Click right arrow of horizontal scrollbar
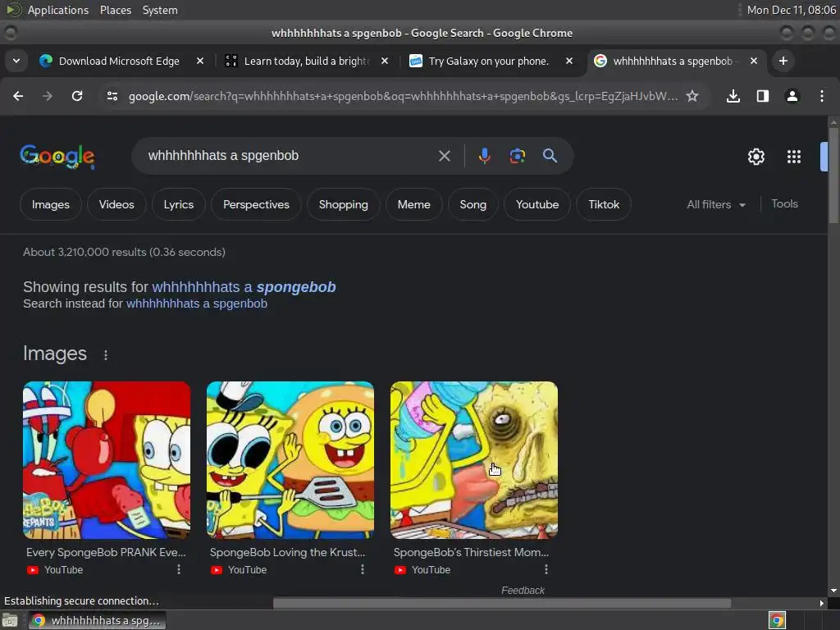The width and height of the screenshot is (840, 630). [822, 603]
